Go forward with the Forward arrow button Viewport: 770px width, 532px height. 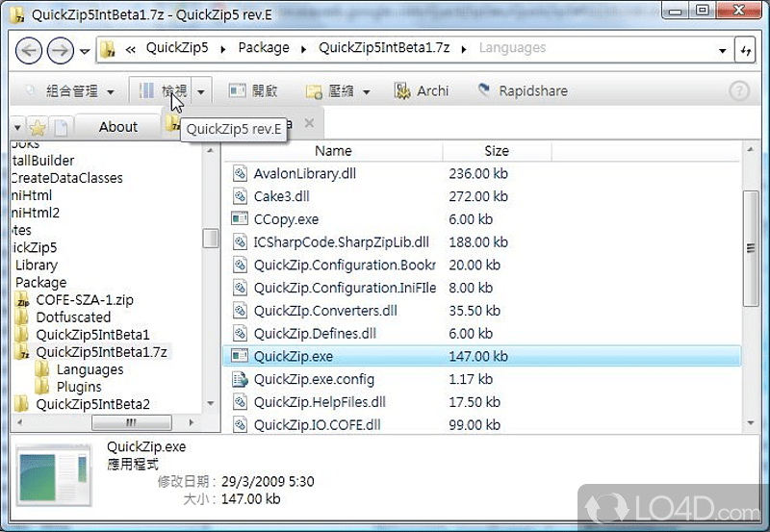[61, 50]
